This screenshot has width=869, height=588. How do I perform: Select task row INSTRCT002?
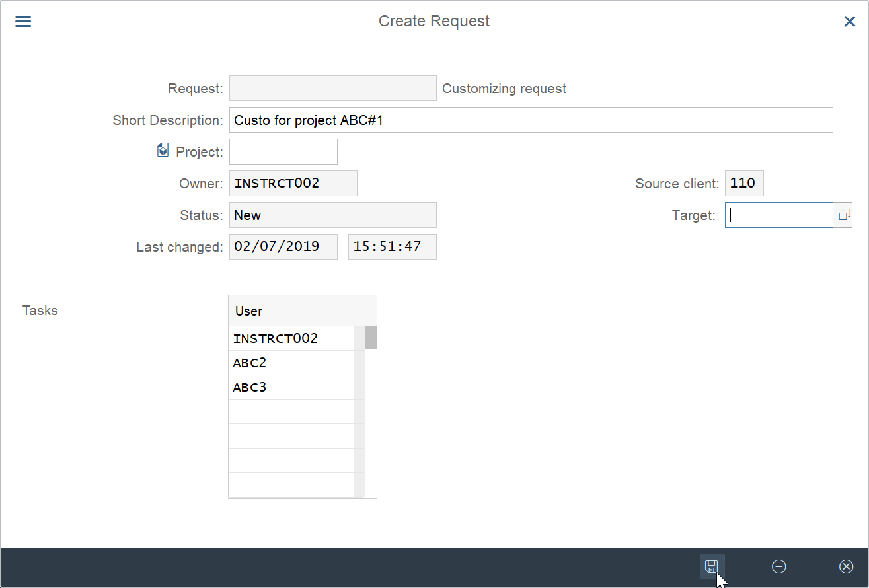tap(291, 338)
